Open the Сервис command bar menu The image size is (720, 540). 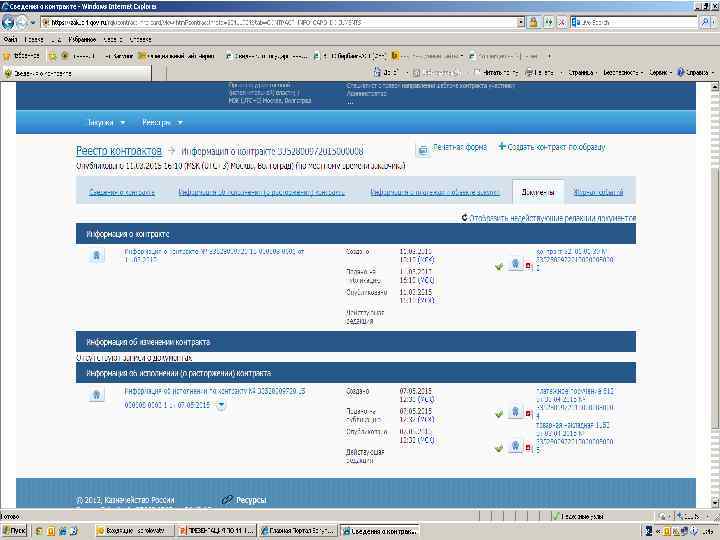coord(660,73)
